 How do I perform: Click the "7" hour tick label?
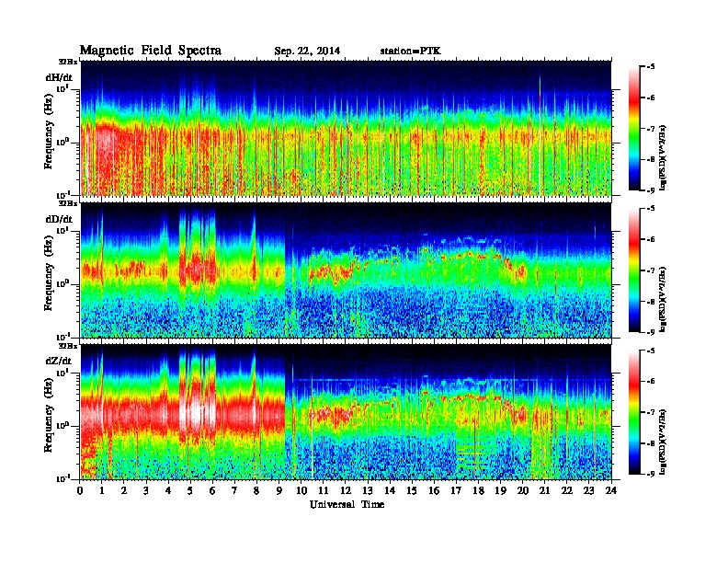click(x=235, y=490)
